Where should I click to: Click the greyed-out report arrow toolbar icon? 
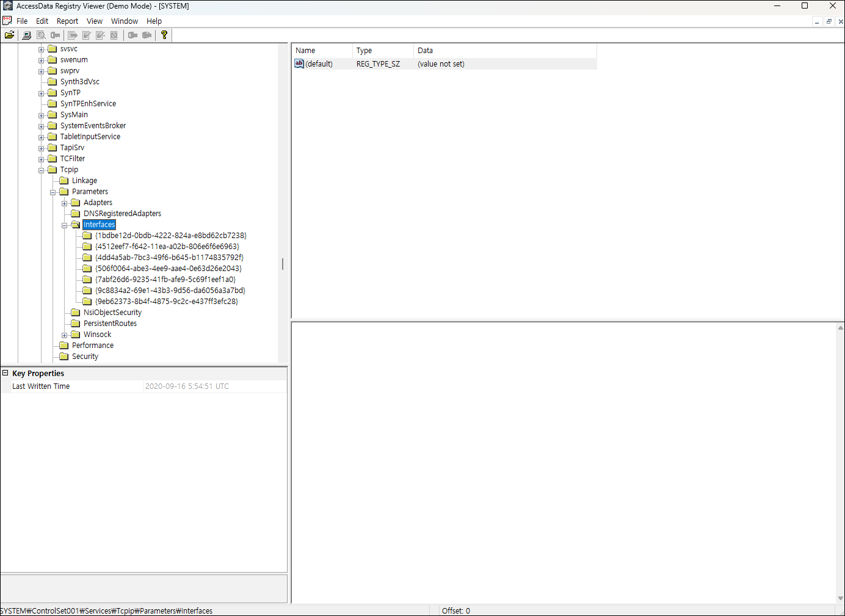click(x=72, y=35)
